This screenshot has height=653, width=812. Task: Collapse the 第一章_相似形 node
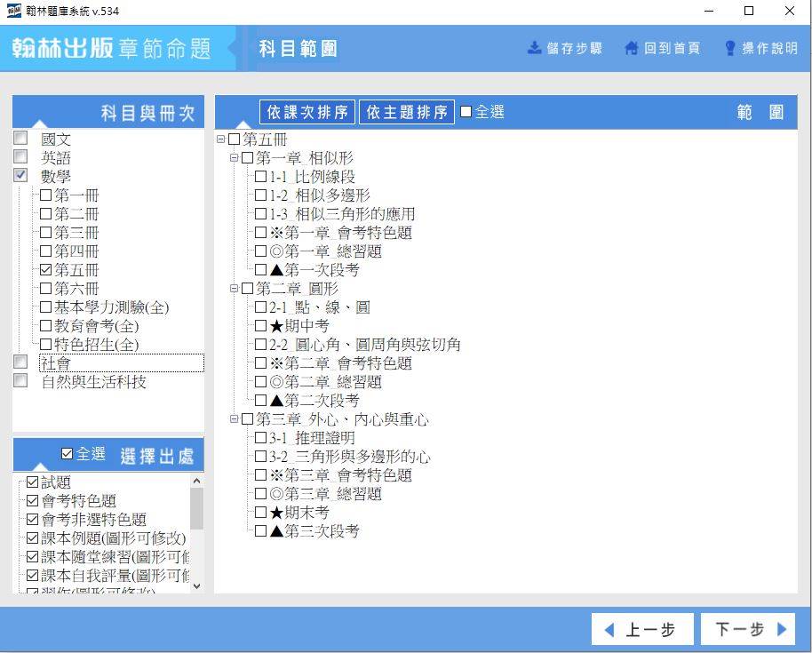coord(234,158)
